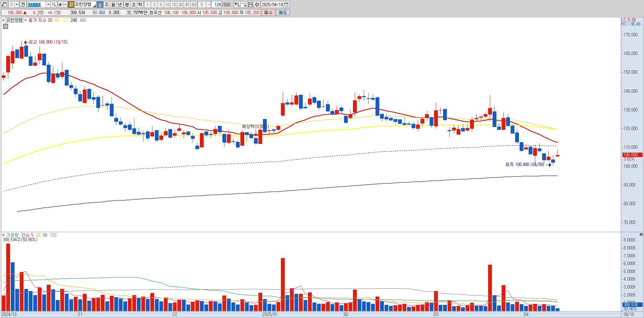Click the candle count field showing 124
The image size is (644, 318).
[x=217, y=4]
